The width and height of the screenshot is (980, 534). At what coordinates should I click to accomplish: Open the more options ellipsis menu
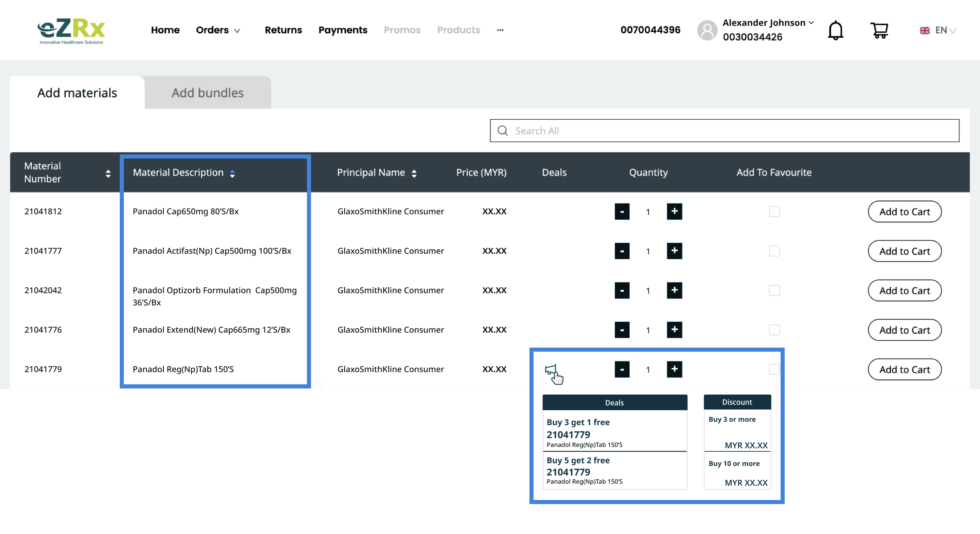tap(500, 30)
